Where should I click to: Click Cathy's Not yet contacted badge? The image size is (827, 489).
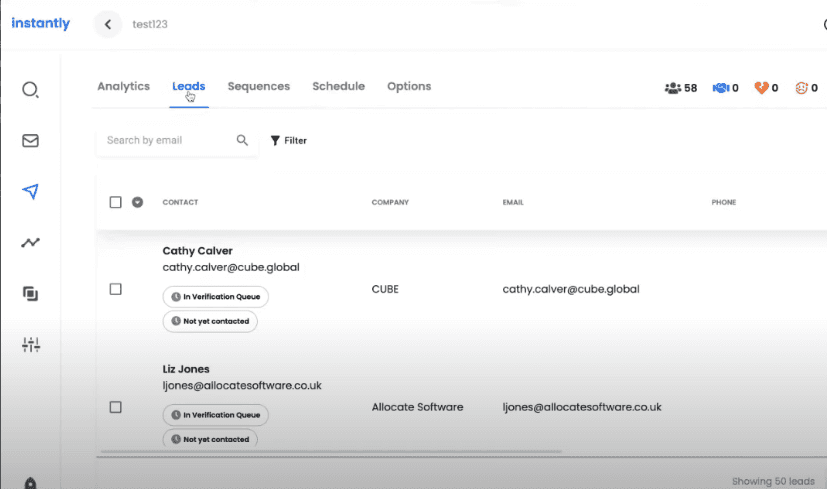pos(210,321)
